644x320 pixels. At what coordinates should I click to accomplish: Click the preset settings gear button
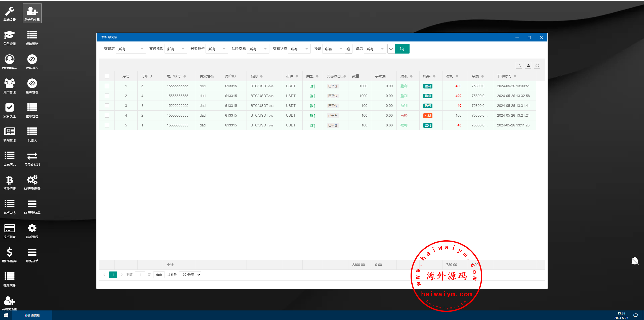[348, 49]
